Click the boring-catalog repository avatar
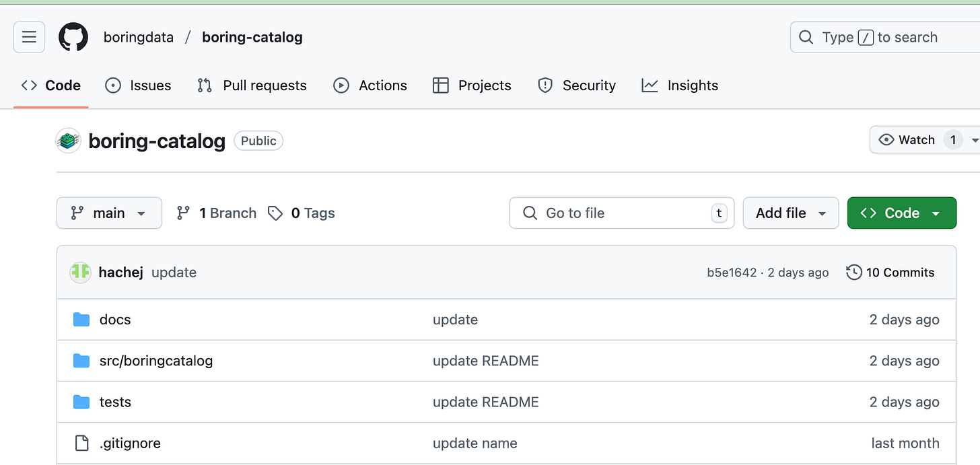 coord(69,141)
